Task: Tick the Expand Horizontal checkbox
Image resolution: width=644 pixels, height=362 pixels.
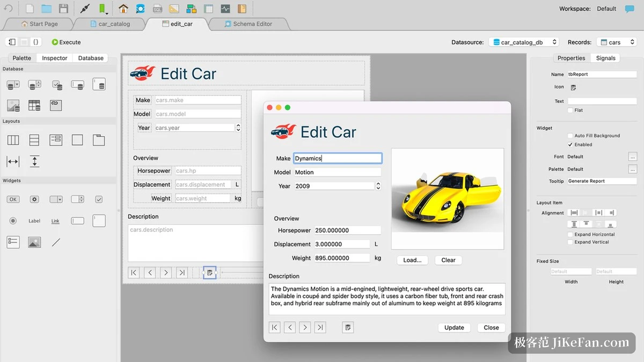Action: click(570, 235)
